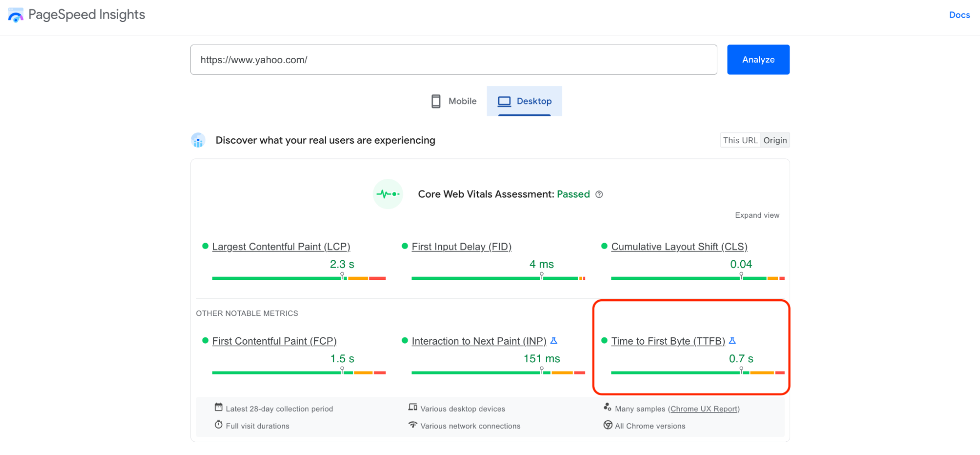This screenshot has width=980, height=455.
Task: Click All Chrome versions text
Action: [650, 426]
